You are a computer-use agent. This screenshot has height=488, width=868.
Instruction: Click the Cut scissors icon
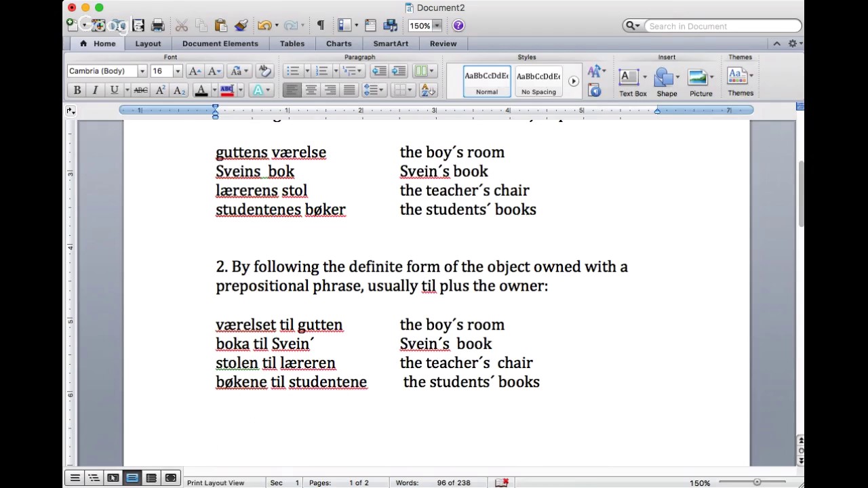[x=182, y=26]
